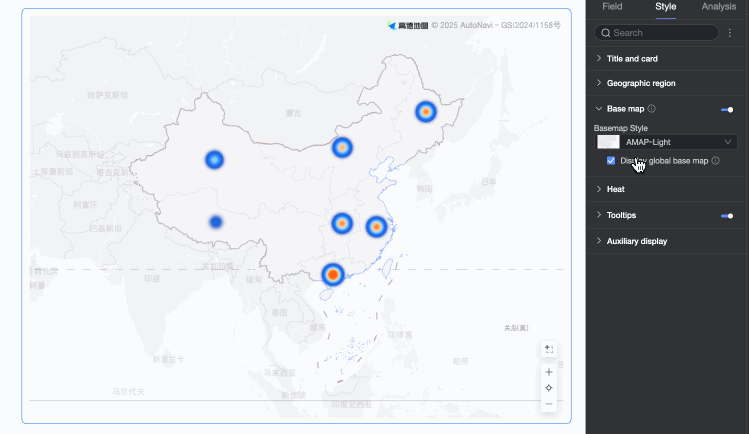Click the search magnifier icon
Image resolution: width=749 pixels, height=434 pixels.
(x=606, y=33)
